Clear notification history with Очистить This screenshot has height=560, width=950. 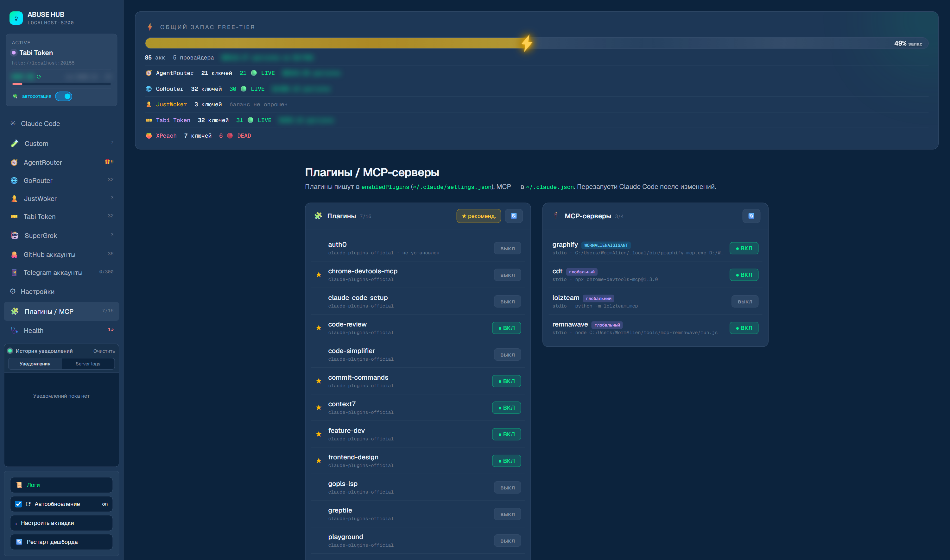click(104, 351)
